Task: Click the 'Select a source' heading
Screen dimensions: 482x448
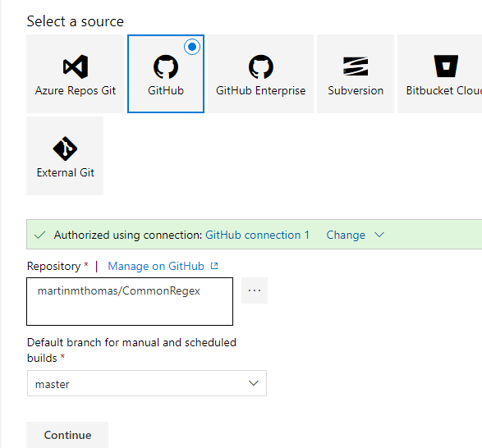Action: pos(76,21)
